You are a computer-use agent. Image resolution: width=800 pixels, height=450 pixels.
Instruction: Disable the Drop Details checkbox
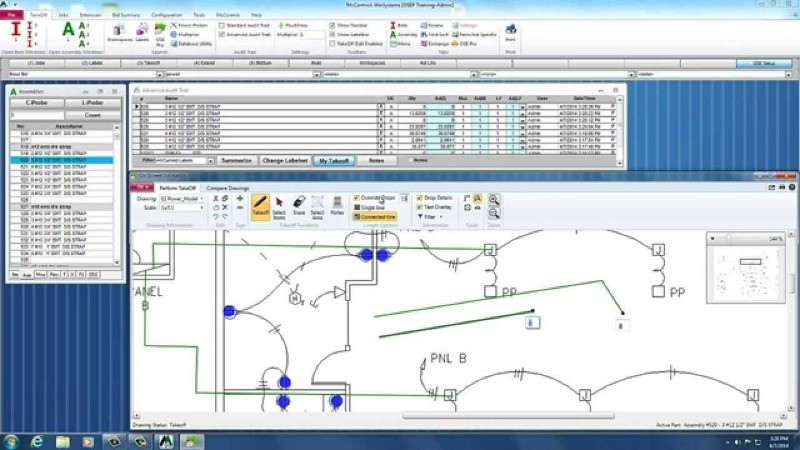[419, 198]
